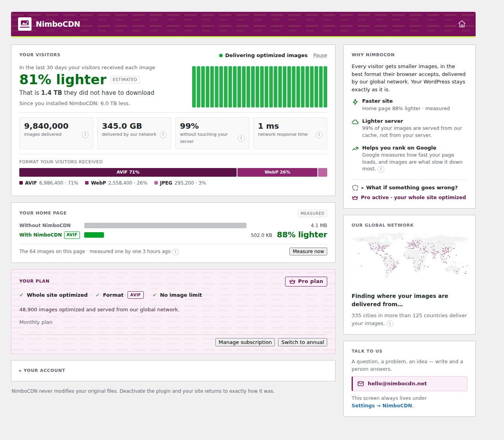This screenshot has height=440, width=504.
Task: Click the 9,840,000 images delivered value
Action: coord(46,126)
